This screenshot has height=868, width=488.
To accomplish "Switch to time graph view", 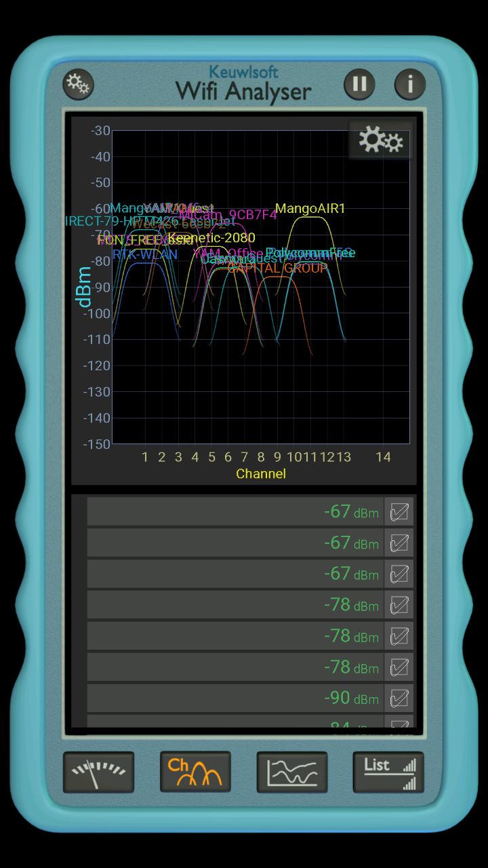I will (292, 772).
